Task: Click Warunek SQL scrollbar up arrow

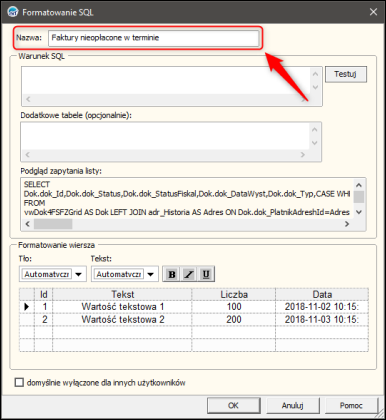Action: pos(316,74)
